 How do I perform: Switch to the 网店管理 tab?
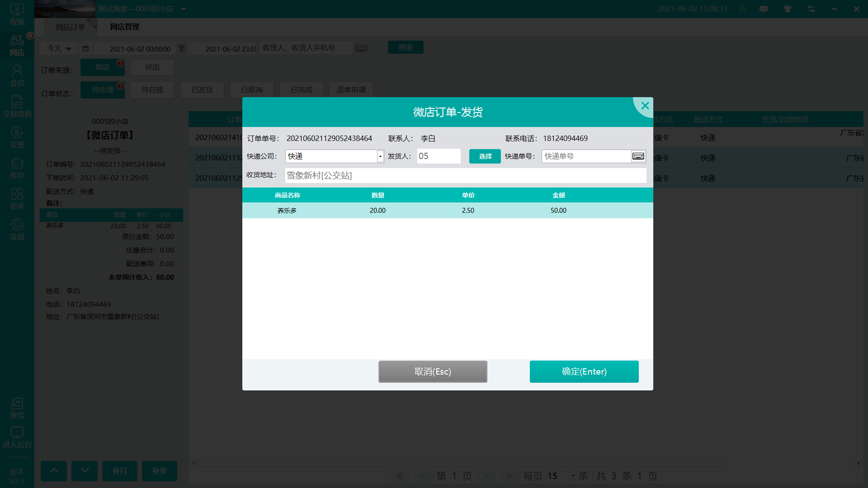(125, 27)
